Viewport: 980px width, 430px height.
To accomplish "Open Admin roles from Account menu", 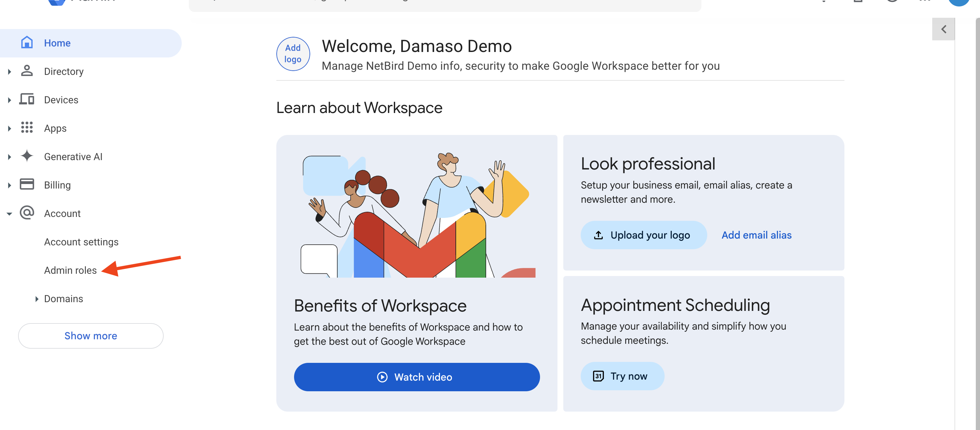I will (70, 270).
